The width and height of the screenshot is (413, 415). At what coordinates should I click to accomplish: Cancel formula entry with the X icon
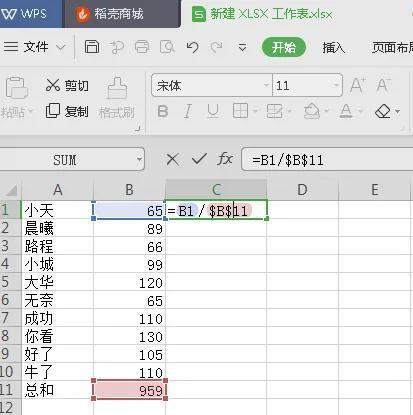(x=172, y=160)
